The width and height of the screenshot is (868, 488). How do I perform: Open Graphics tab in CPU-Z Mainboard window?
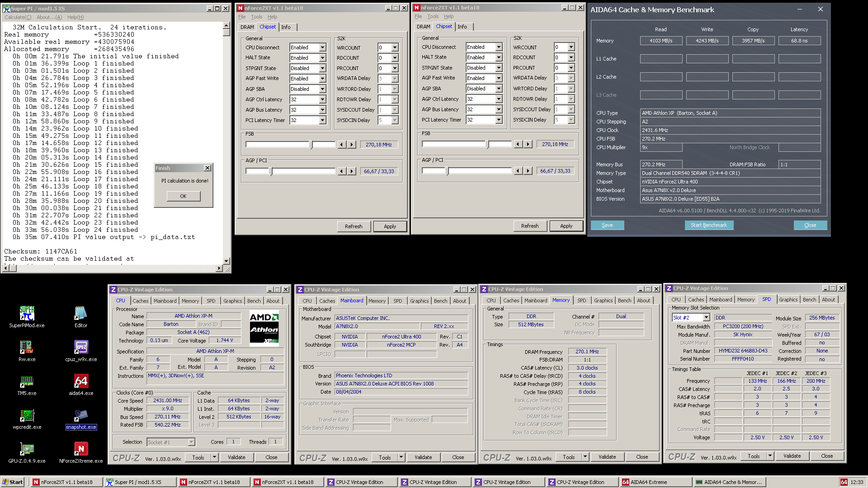(419, 301)
